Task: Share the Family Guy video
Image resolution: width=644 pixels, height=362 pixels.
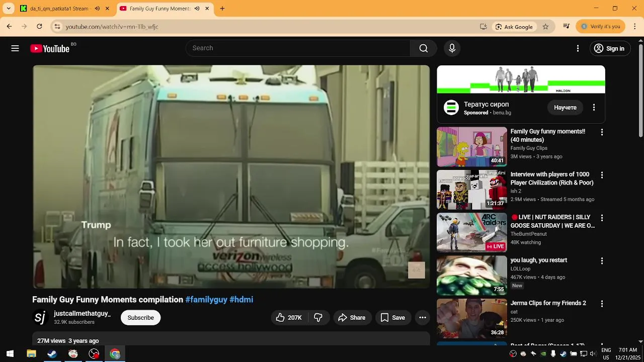Action: pyautogui.click(x=352, y=317)
